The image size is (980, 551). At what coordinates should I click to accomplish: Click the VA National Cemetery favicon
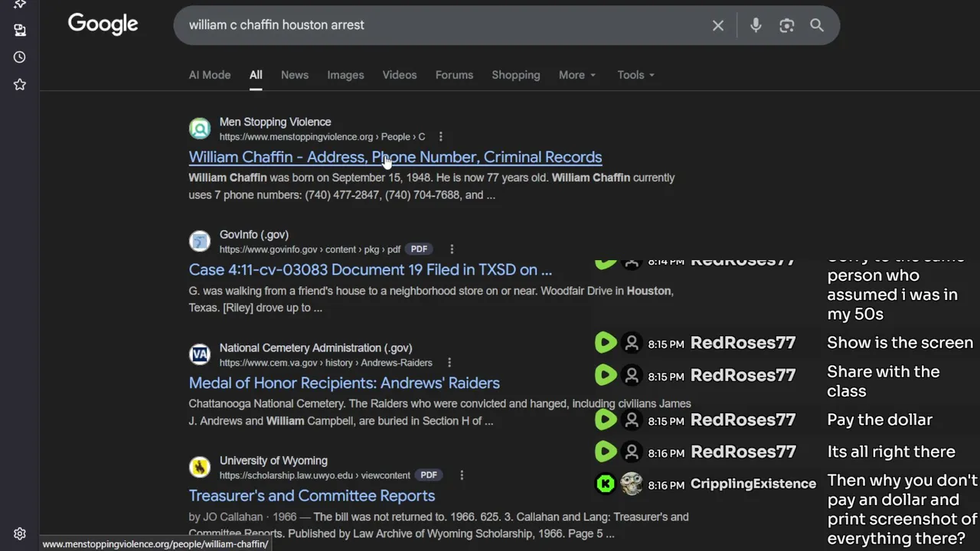coord(200,354)
